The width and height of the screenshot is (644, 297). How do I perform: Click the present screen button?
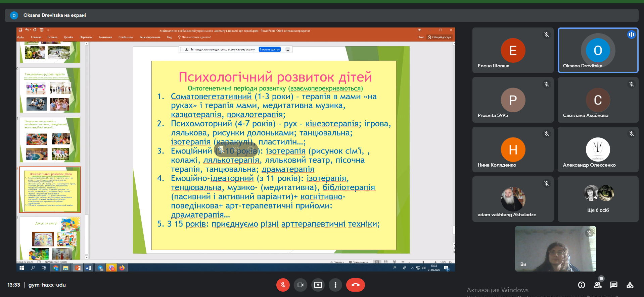click(318, 285)
